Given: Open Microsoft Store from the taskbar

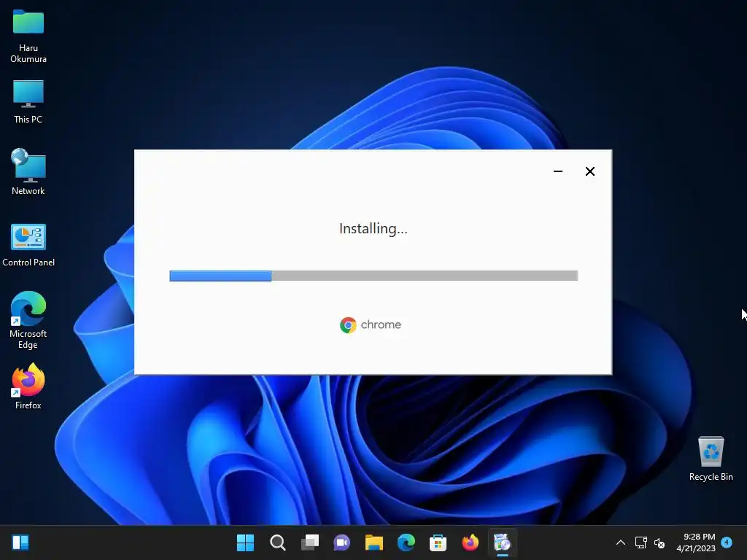Looking at the screenshot, I should [438, 542].
